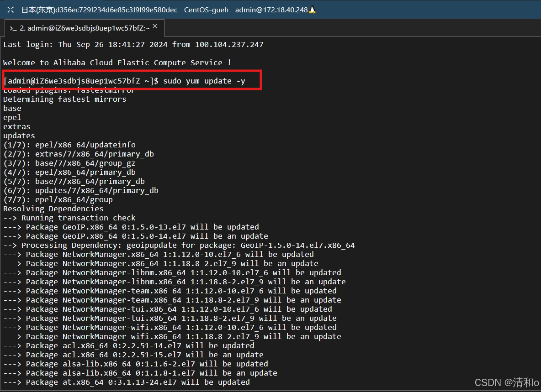Click the 'Running transaction check' line
Screen dimensions: 541x392
(69, 218)
